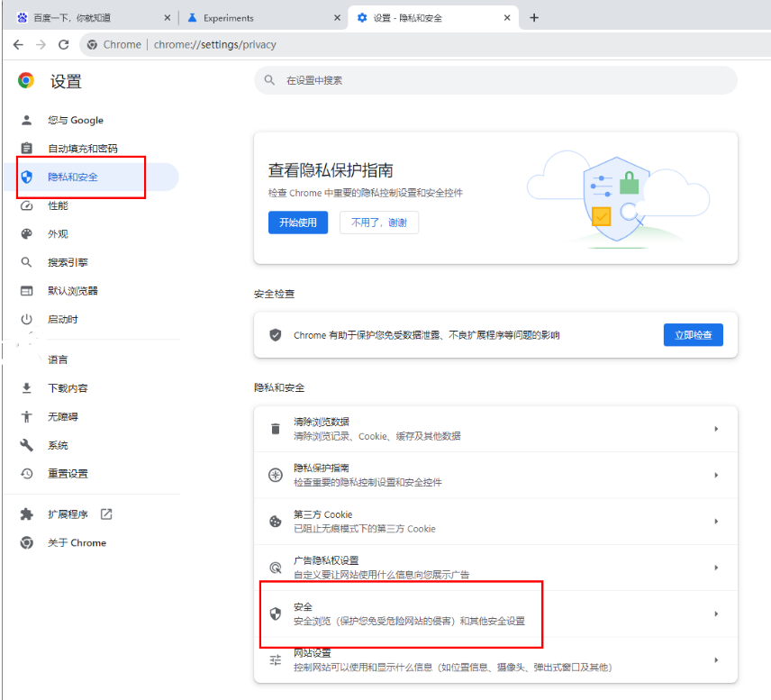
Task: Open a new tab with plus button
Action: click(534, 18)
